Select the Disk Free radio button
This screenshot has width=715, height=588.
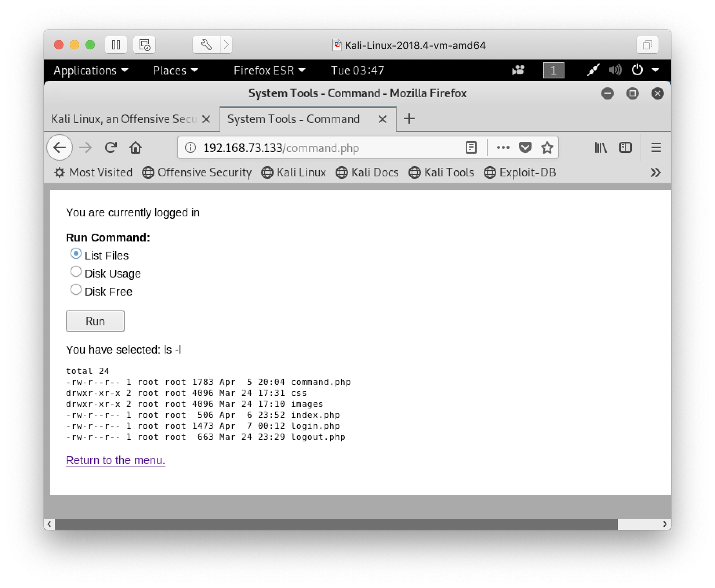point(76,289)
